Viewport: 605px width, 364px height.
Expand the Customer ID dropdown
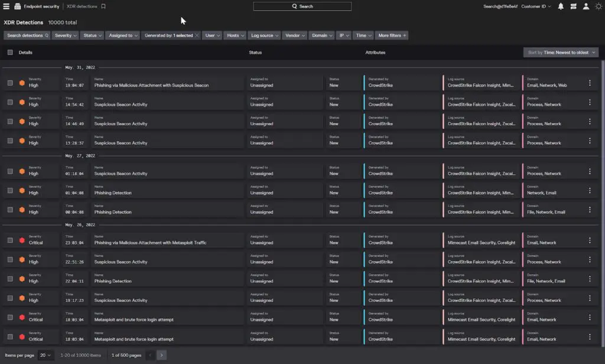tap(535, 6)
